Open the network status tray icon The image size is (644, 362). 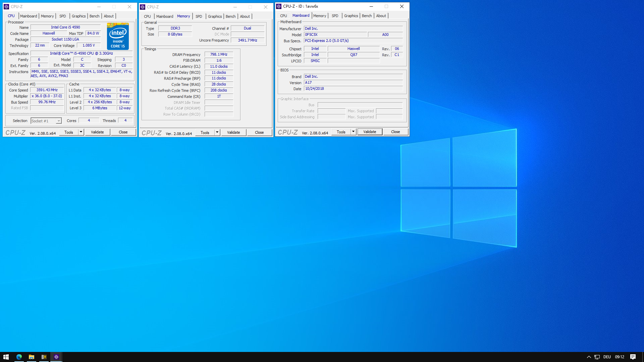pyautogui.click(x=597, y=357)
